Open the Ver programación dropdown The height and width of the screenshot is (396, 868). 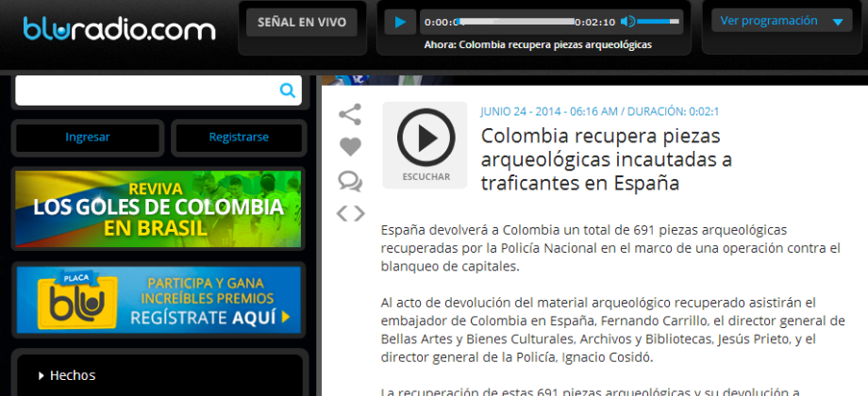pos(781,21)
